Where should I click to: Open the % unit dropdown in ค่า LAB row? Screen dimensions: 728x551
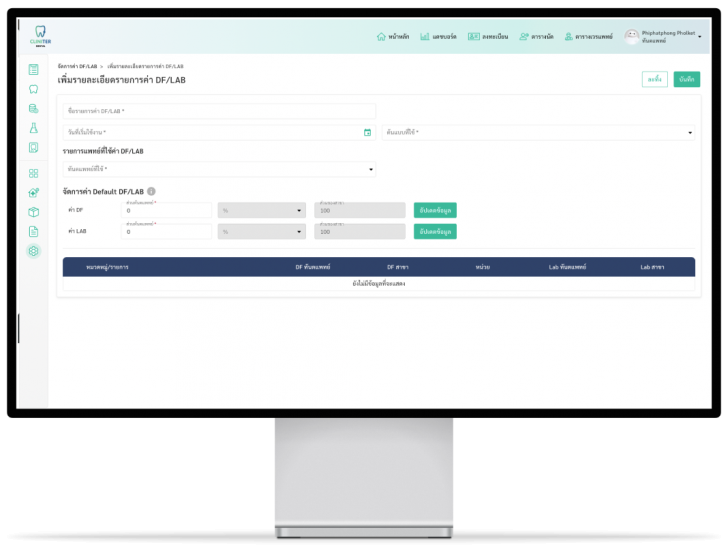[x=262, y=232]
